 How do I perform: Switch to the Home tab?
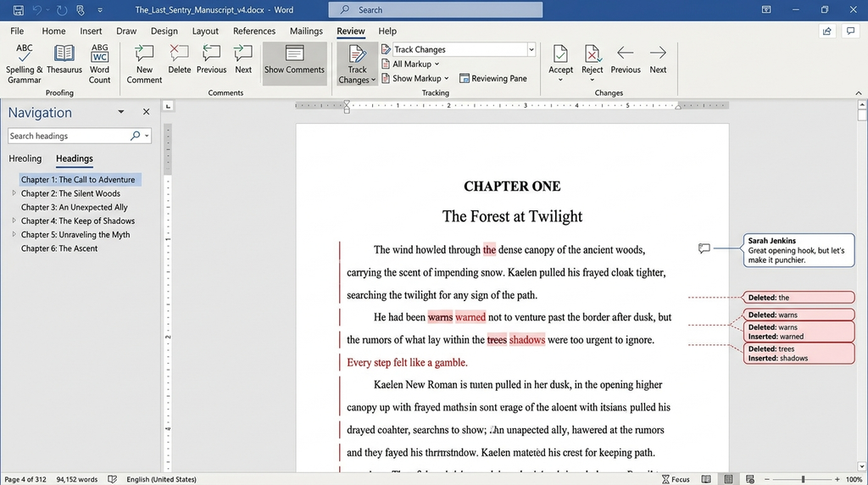tap(53, 31)
